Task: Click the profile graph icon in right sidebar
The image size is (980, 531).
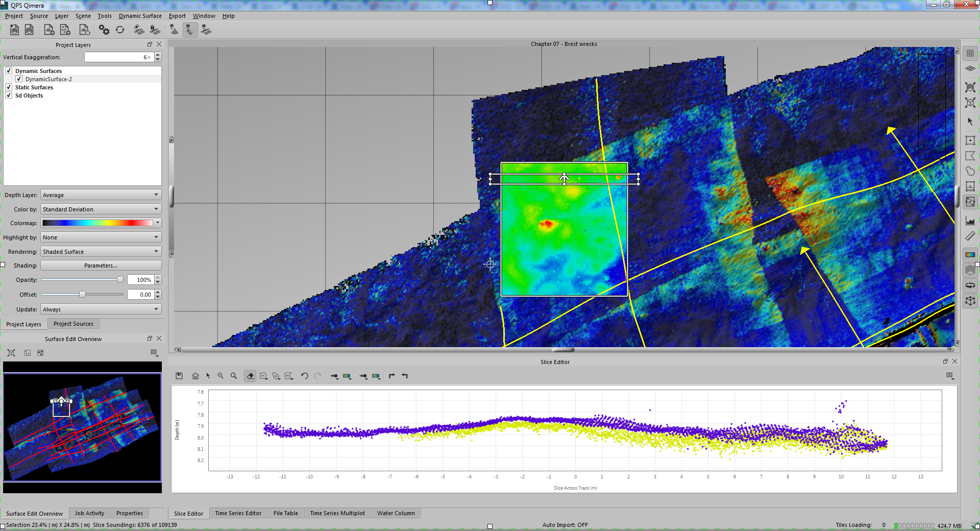Action: pos(970,221)
